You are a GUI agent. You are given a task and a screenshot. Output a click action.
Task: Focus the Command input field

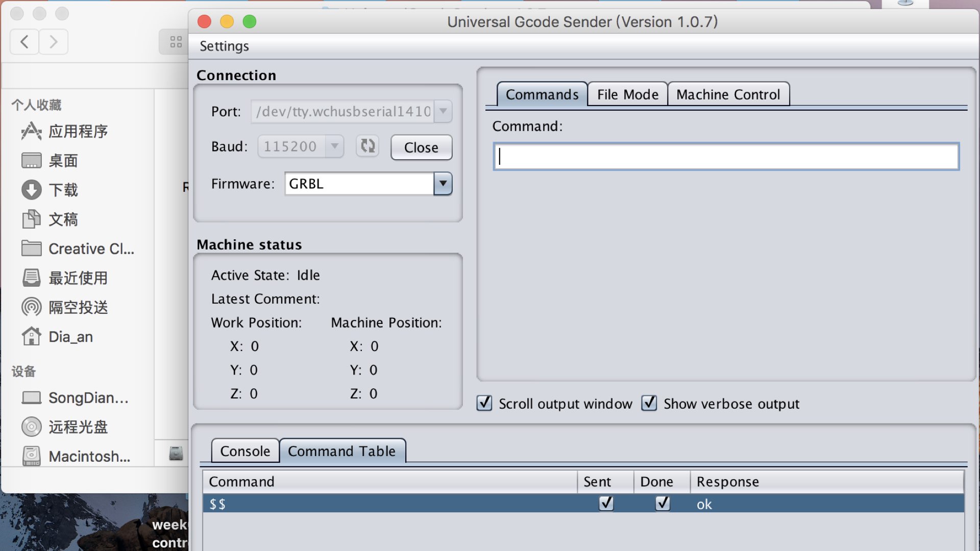pyautogui.click(x=726, y=156)
